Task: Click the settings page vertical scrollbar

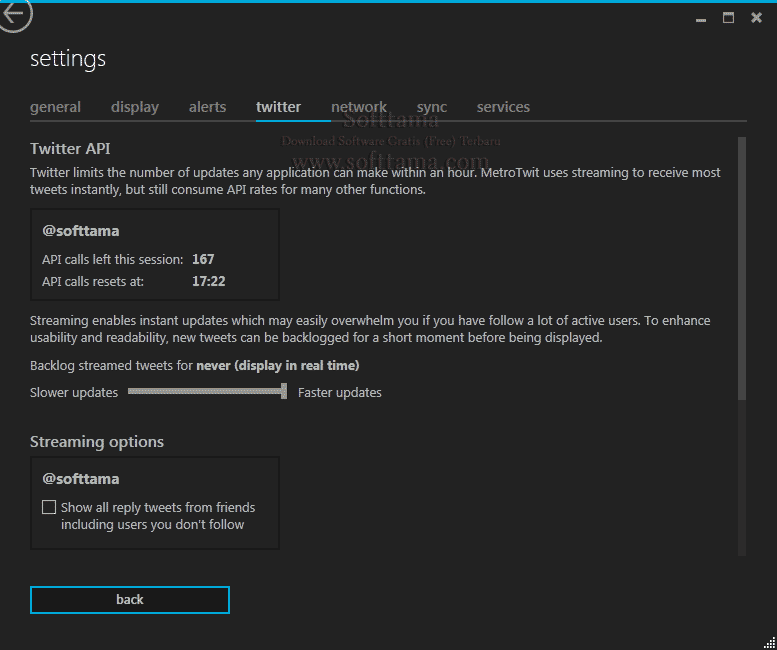Action: pyautogui.click(x=742, y=268)
